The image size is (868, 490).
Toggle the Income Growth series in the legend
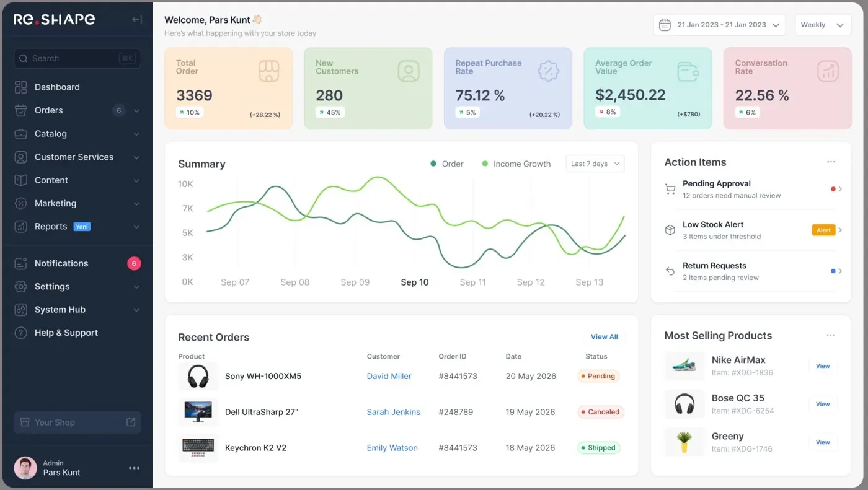(x=516, y=164)
